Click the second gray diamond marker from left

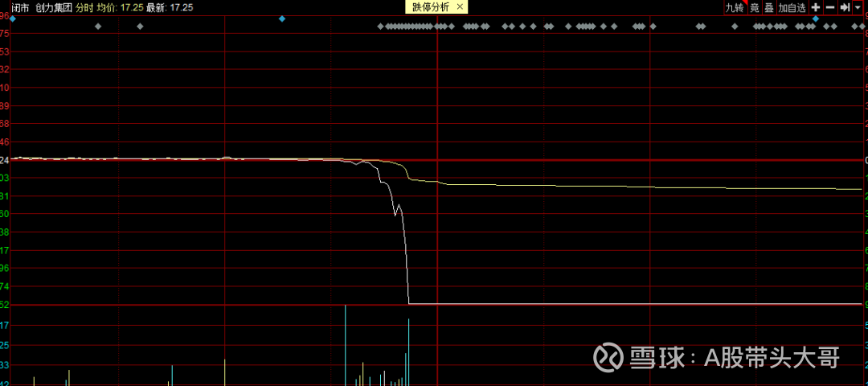(140, 26)
